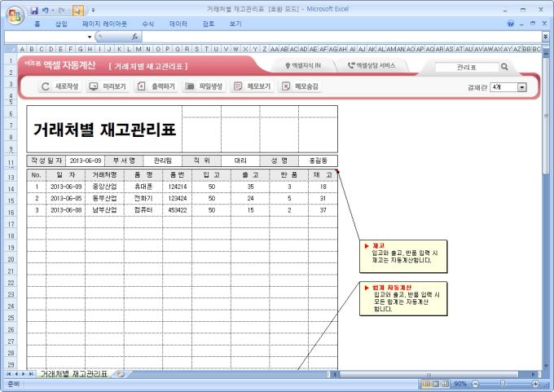Screen dimensions: 554x392
Task: Select the 재고 value 18
Action: [x=323, y=187]
